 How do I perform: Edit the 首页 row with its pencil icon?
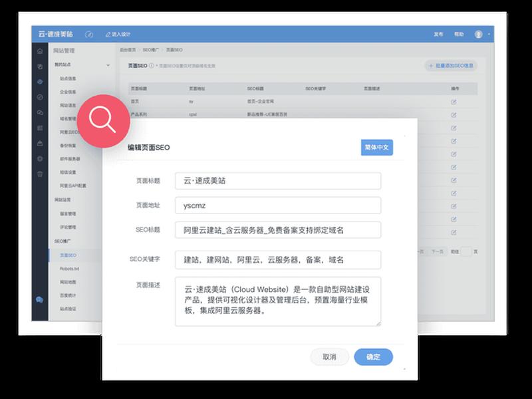point(454,102)
